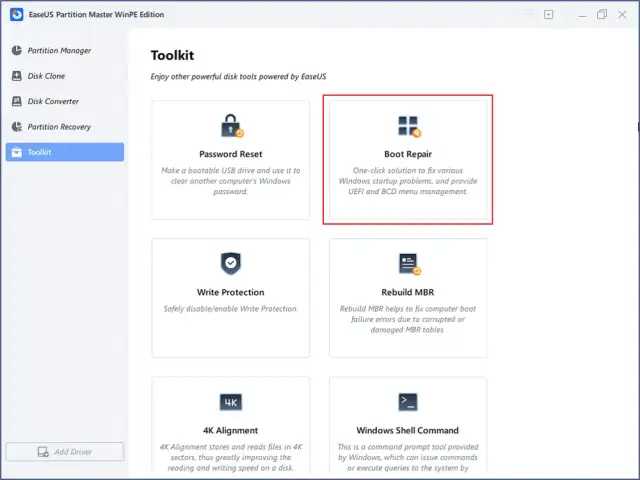Click the Boot Repair description text
The width and height of the screenshot is (640, 480).
(408, 181)
